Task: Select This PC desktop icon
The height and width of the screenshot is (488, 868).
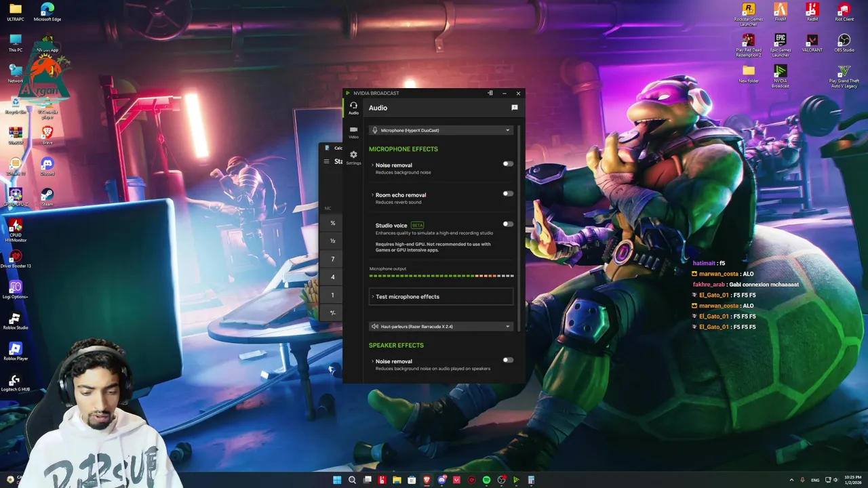Action: coord(15,43)
